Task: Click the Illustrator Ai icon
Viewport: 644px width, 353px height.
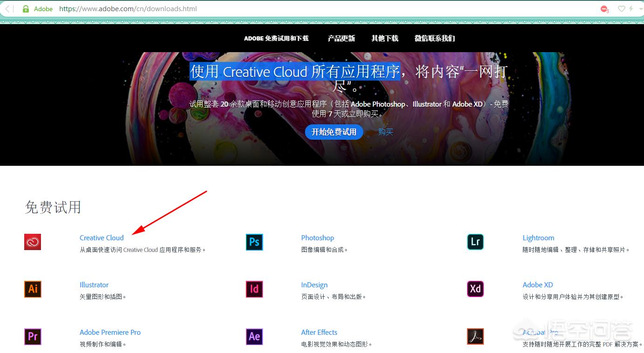Action: coord(33,289)
